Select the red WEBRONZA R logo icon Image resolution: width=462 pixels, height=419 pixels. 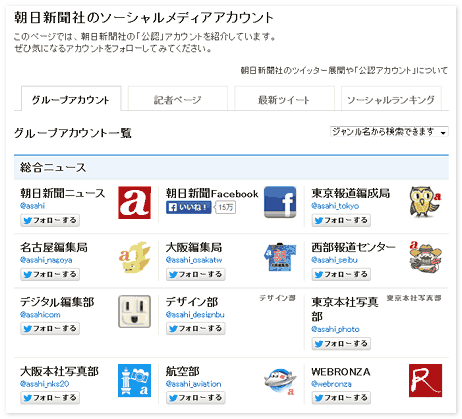(x=425, y=380)
